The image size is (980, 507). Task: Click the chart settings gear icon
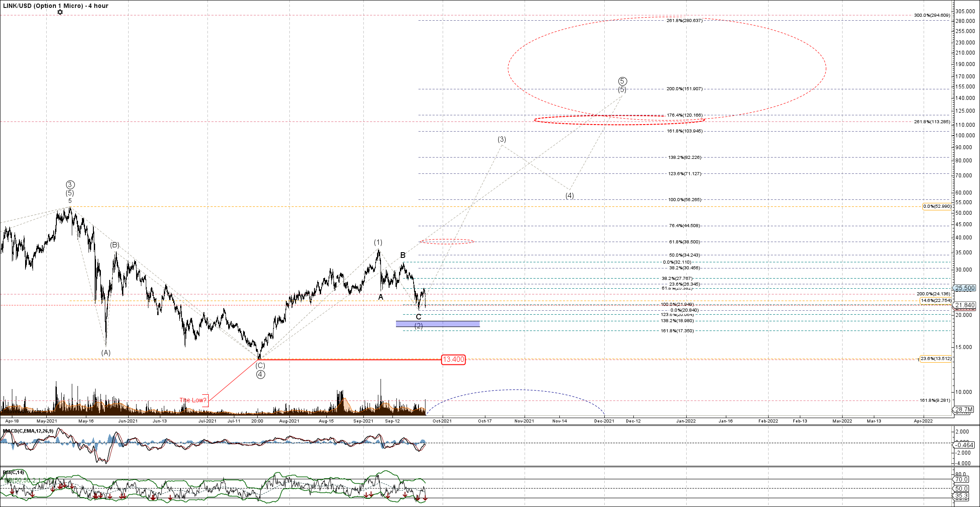60,12
